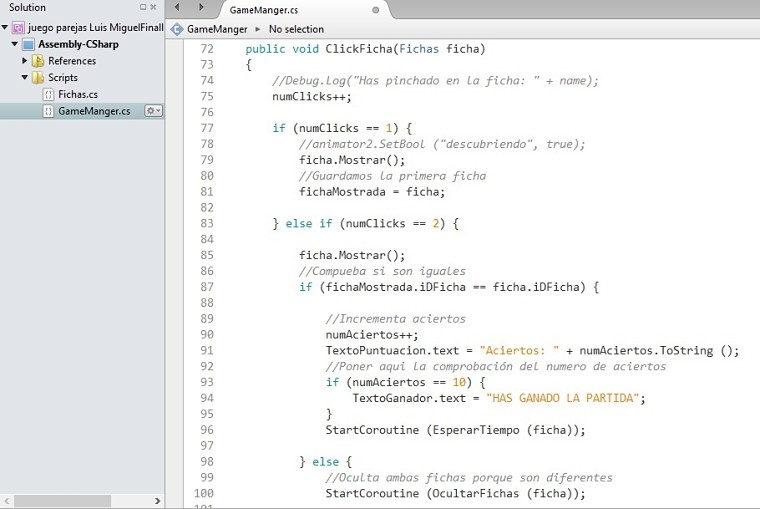The height and width of the screenshot is (509, 760).
Task: Click 'fichaMostrada = ficha;' statement
Action: [x=372, y=192]
